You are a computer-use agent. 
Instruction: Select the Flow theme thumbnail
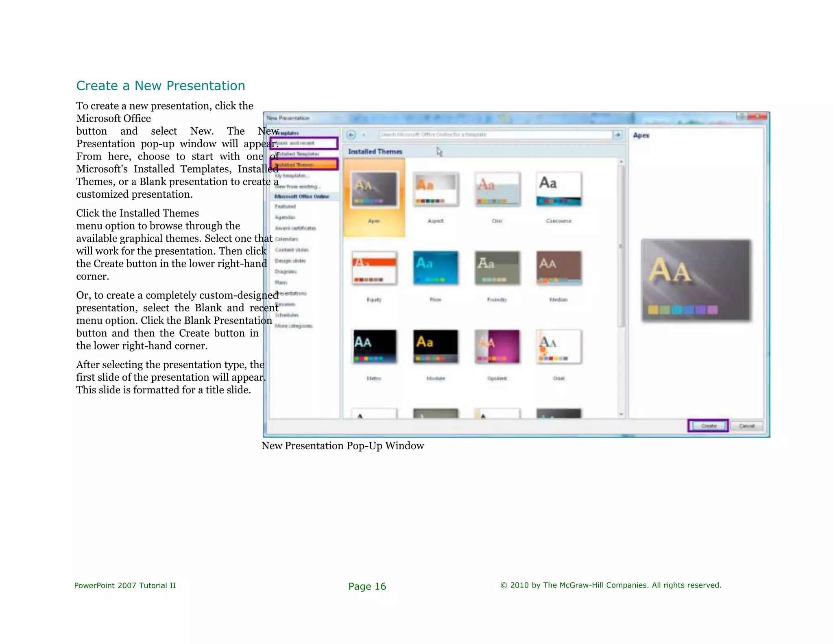click(436, 268)
